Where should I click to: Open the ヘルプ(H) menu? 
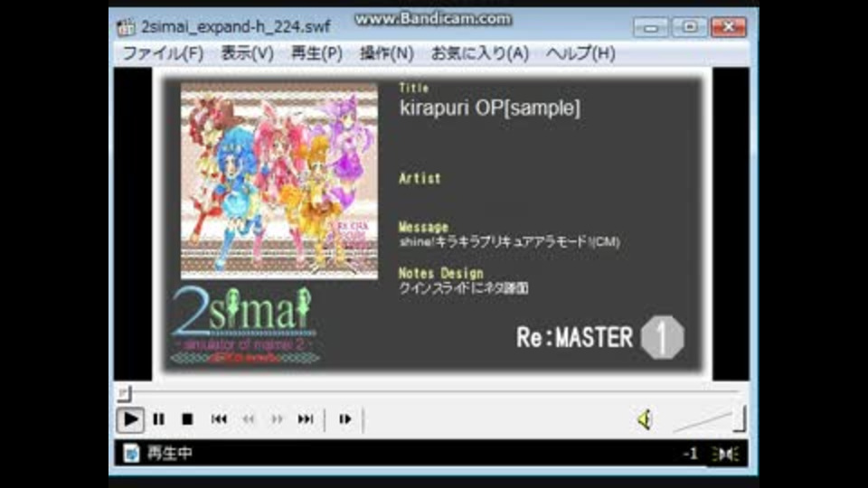(x=580, y=53)
